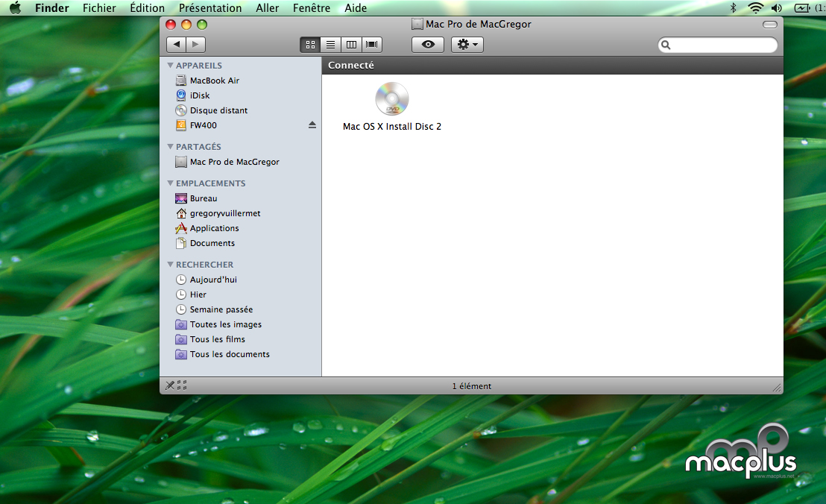
Task: Click the crossed-pencil icon in the status bar
Action: (170, 385)
